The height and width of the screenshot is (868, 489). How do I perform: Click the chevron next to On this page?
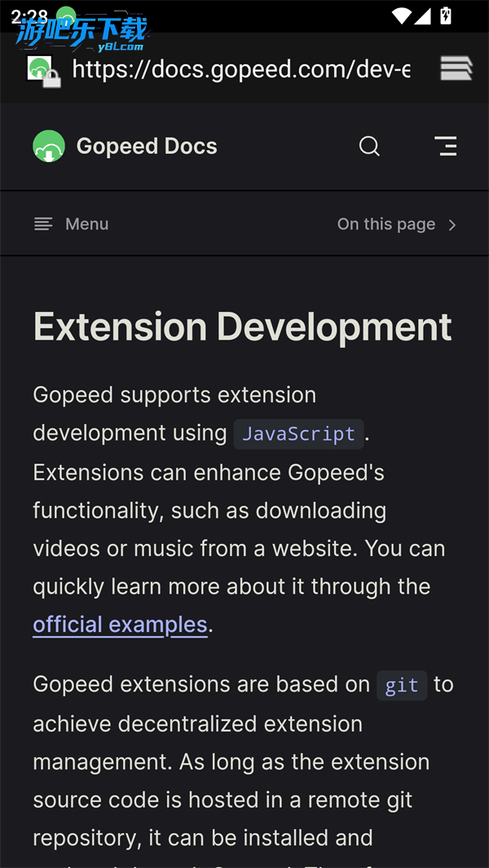[x=452, y=225]
